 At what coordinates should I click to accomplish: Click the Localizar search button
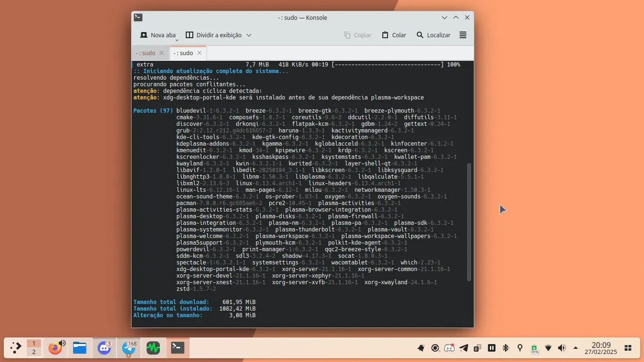click(433, 35)
